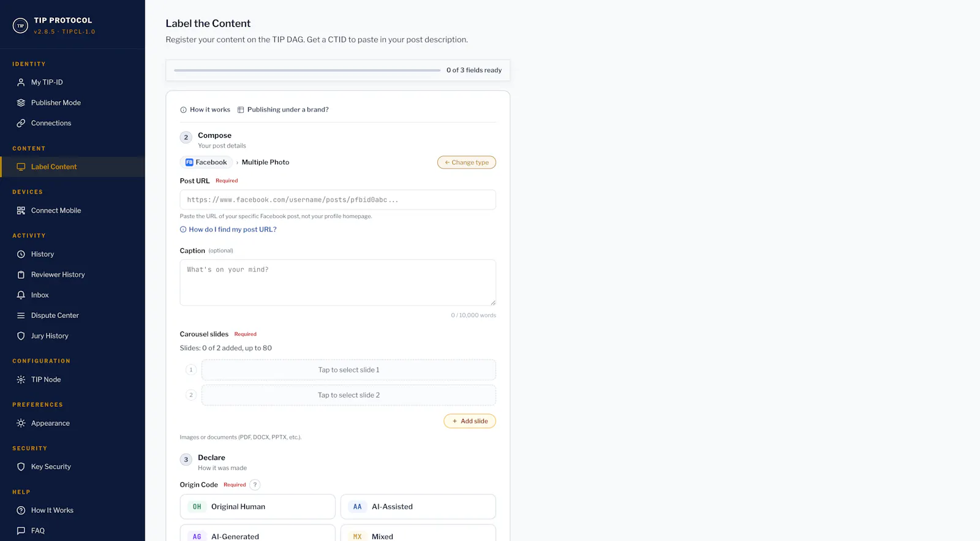This screenshot has width=980, height=541.
Task: Click the Caption text area
Action: (337, 282)
